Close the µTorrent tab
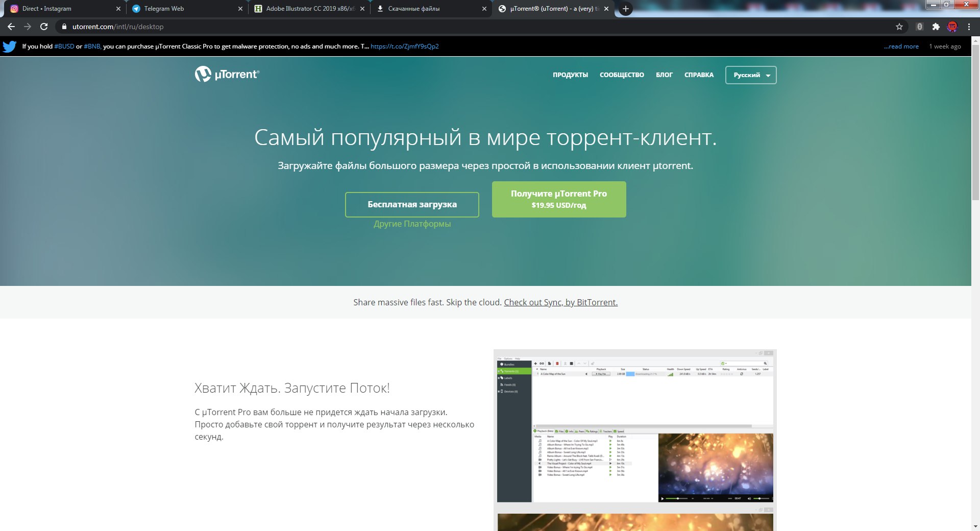Viewport: 980px width, 531px height. [606, 9]
